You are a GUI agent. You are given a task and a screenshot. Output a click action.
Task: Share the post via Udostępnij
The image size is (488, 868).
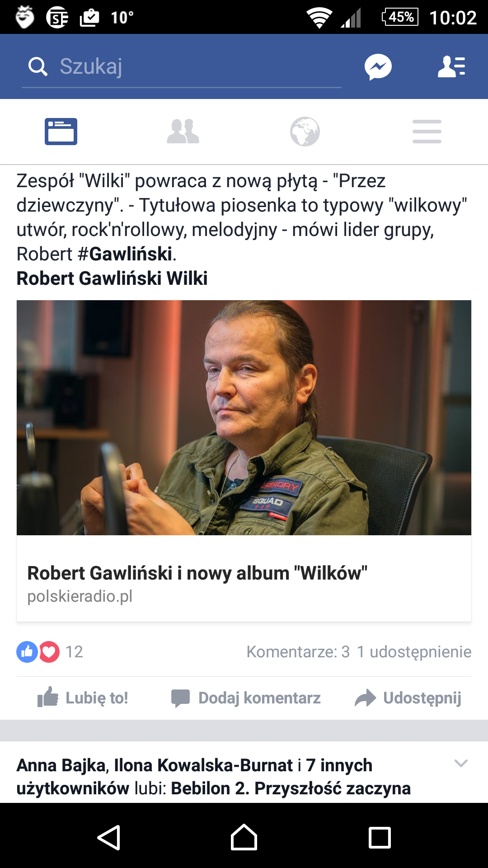408,698
